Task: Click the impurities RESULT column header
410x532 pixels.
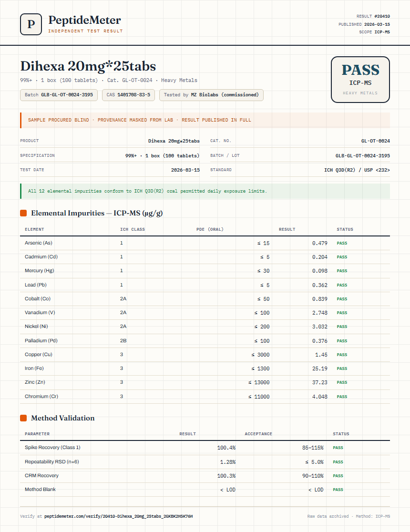Action: (x=287, y=229)
